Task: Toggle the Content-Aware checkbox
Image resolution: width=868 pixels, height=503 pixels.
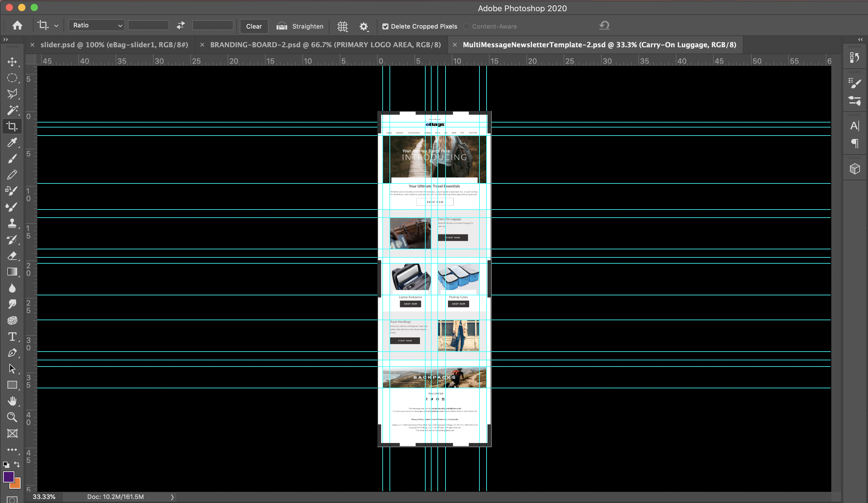Action: (x=466, y=26)
